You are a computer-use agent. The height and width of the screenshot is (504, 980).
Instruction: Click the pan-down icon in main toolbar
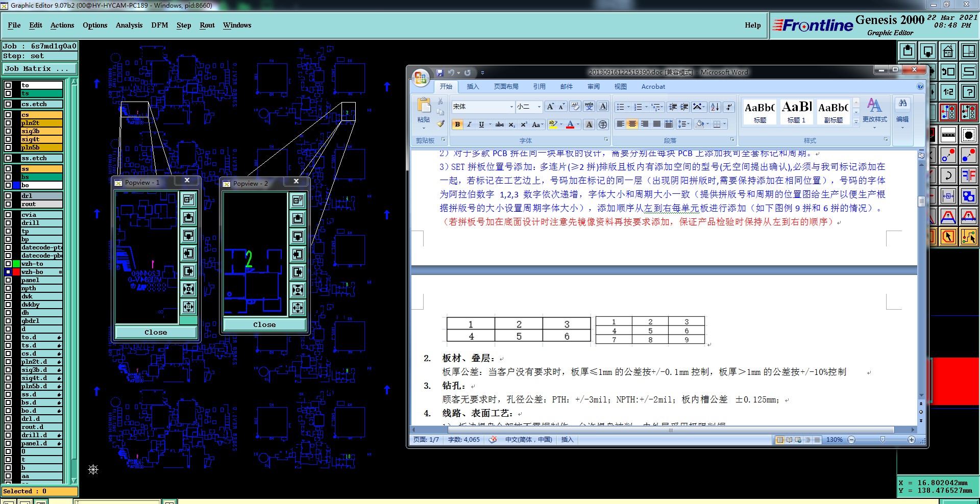click(928, 51)
